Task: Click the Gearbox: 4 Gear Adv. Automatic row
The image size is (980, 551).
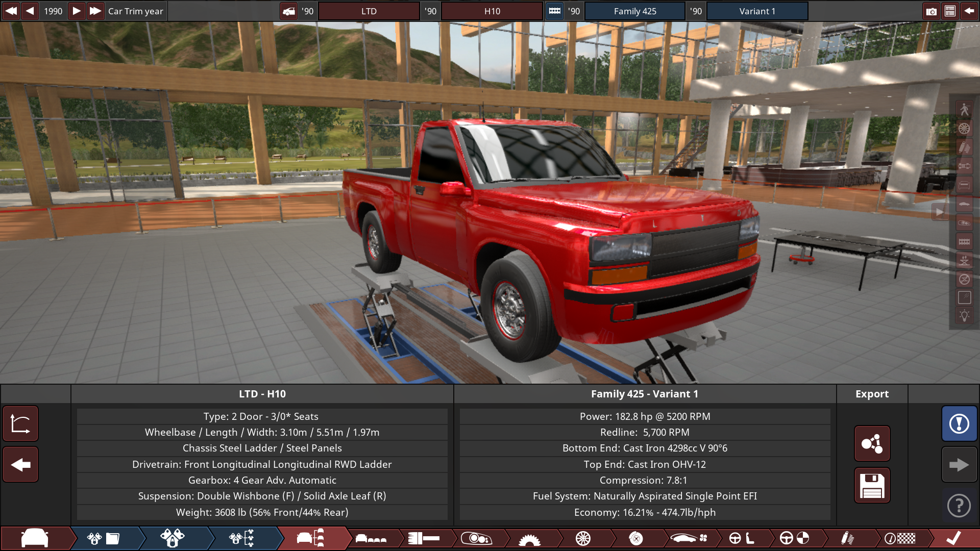Action: (x=262, y=480)
